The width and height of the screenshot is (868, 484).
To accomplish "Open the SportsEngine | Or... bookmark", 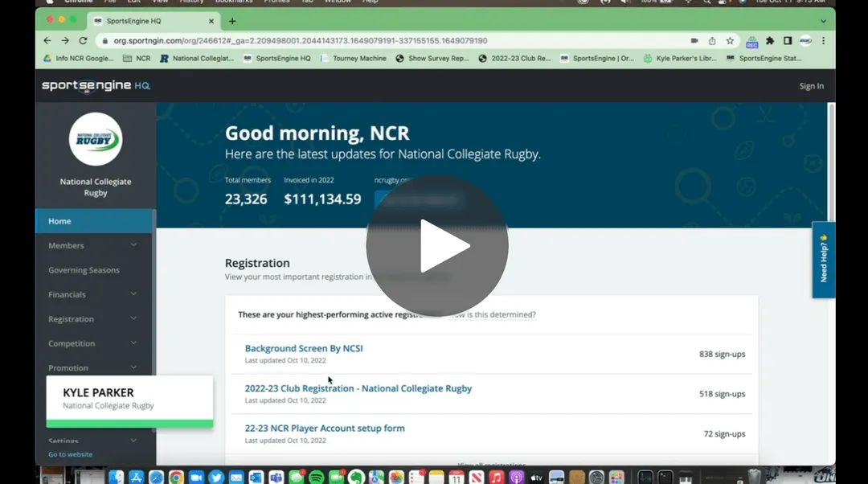I will (x=597, y=58).
